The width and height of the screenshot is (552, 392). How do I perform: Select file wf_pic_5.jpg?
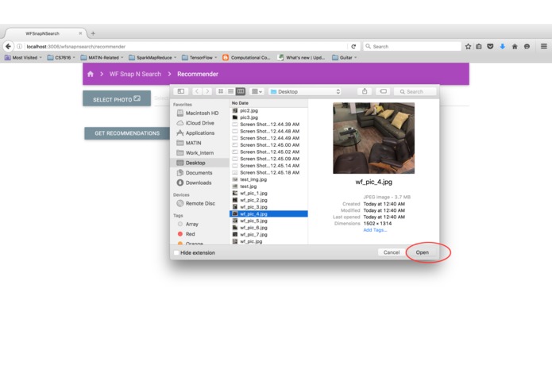click(268, 221)
